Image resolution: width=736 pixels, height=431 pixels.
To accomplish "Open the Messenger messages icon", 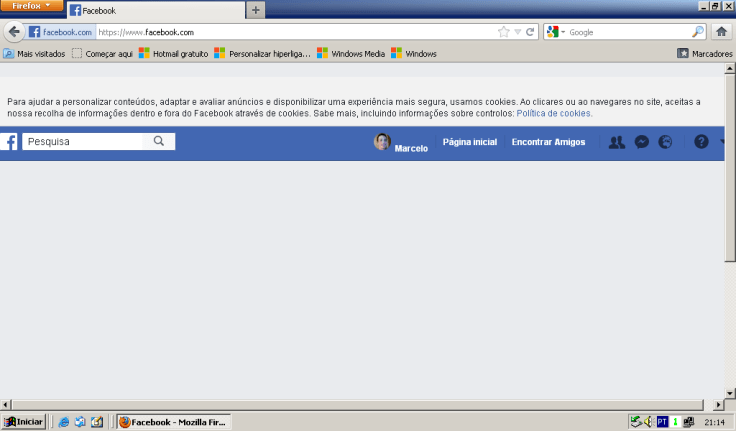I will tap(642, 142).
